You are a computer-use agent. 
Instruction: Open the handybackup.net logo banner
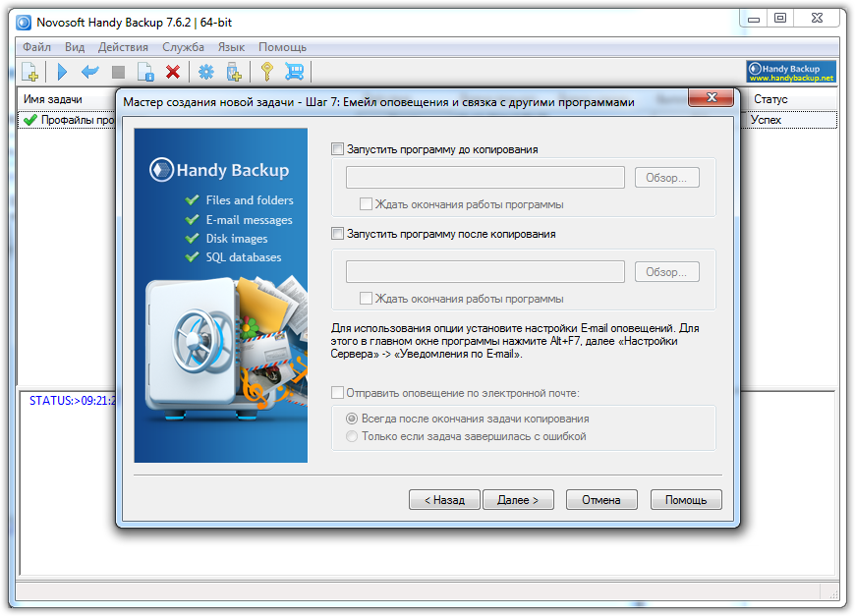pos(791,72)
